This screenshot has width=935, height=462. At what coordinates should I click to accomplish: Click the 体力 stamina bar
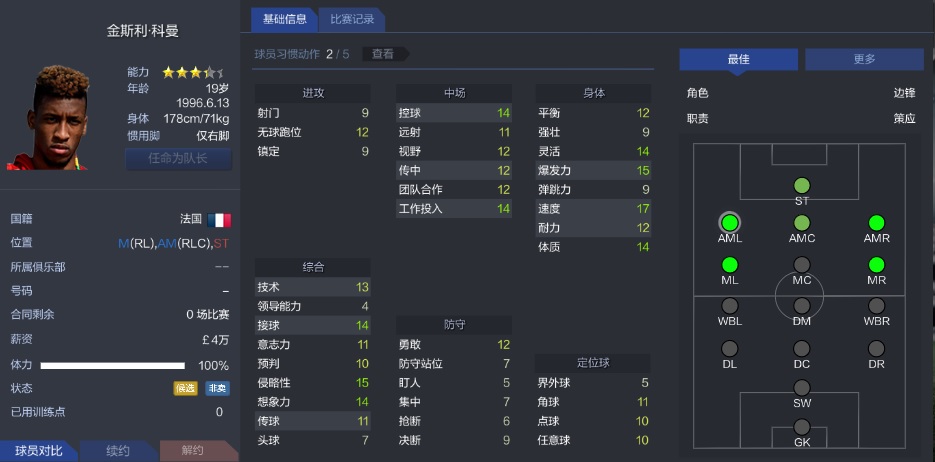(113, 365)
